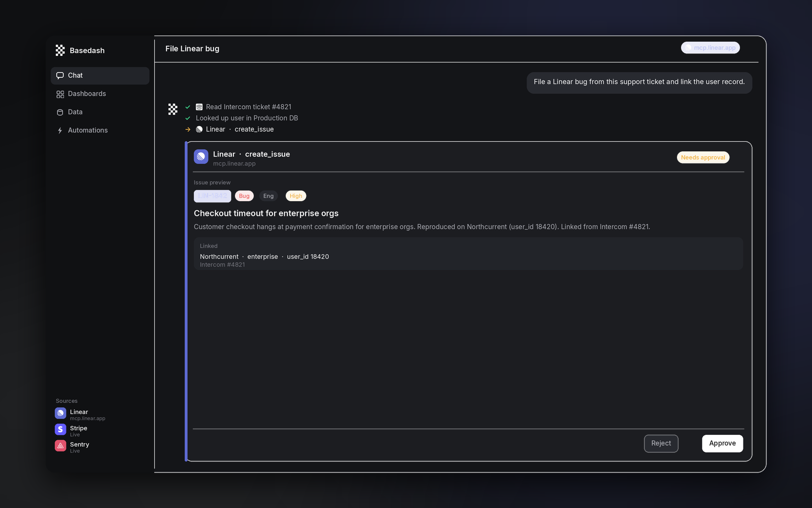This screenshot has width=812, height=508.
Task: Click "Stripe" source name in sidebar
Action: tap(79, 428)
